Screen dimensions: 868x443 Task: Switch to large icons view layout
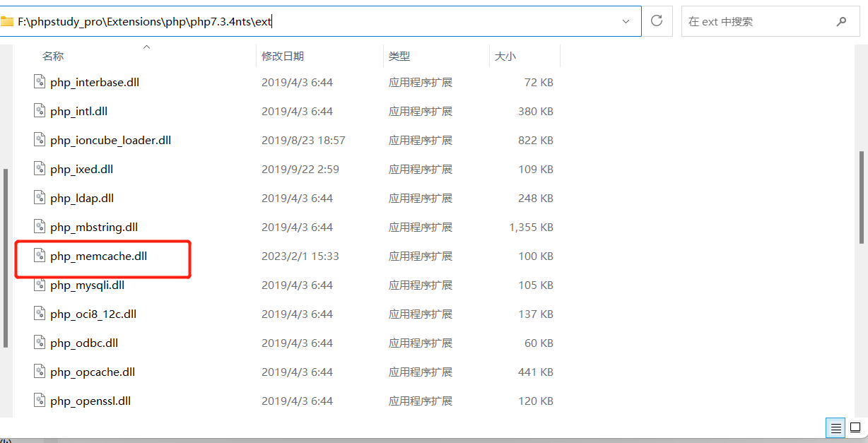coord(855,428)
